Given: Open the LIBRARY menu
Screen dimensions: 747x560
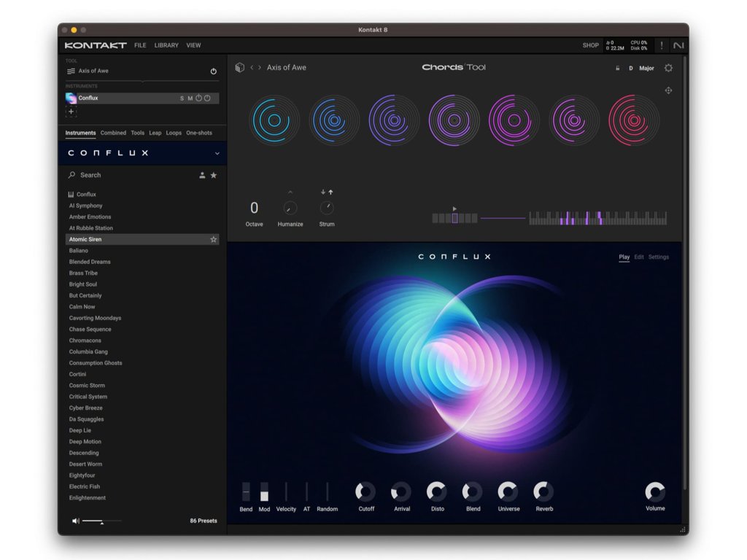Looking at the screenshot, I should pos(166,45).
